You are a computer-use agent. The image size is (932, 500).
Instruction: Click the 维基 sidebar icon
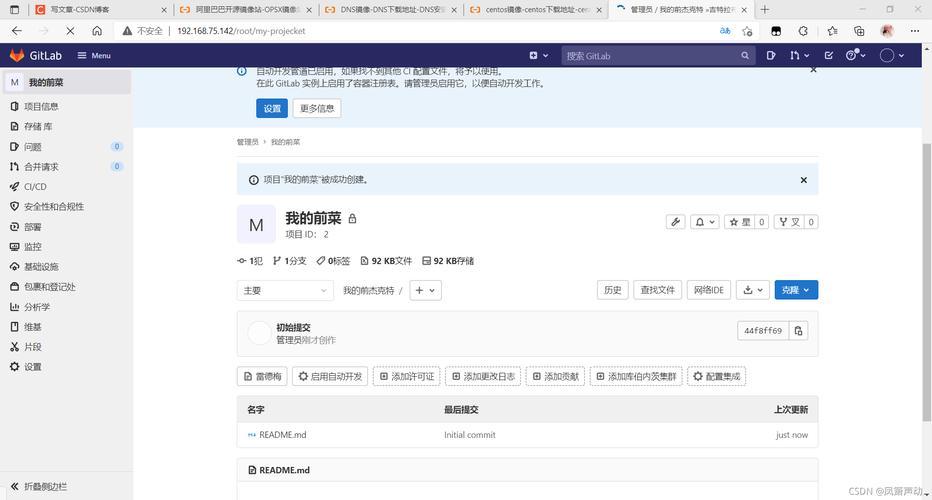(x=14, y=326)
